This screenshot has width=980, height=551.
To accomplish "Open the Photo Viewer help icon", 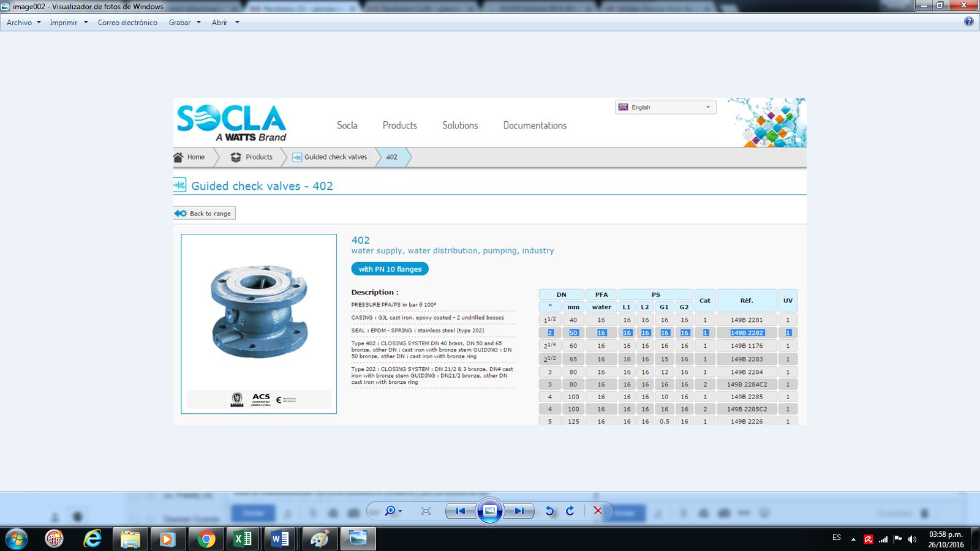I will click(968, 21).
